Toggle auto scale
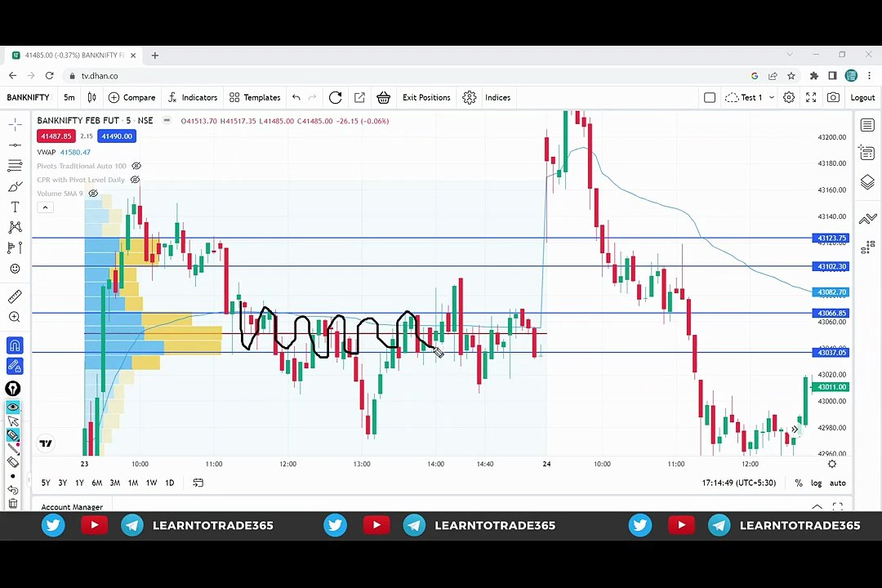Screen dimensions: 882x588 (838, 483)
